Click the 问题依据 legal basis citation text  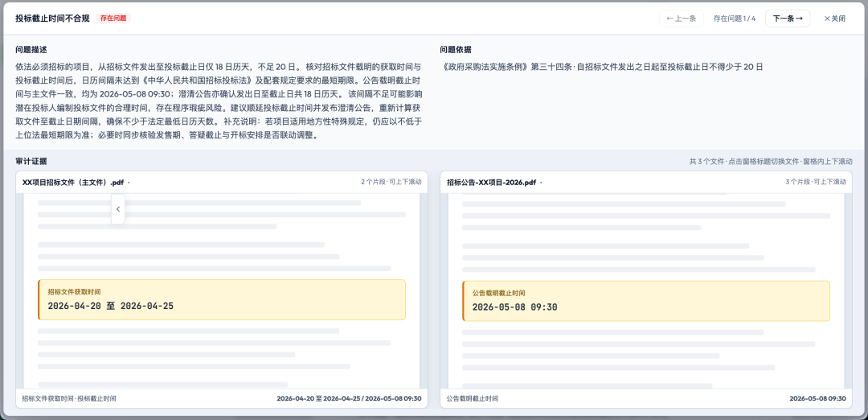click(602, 67)
